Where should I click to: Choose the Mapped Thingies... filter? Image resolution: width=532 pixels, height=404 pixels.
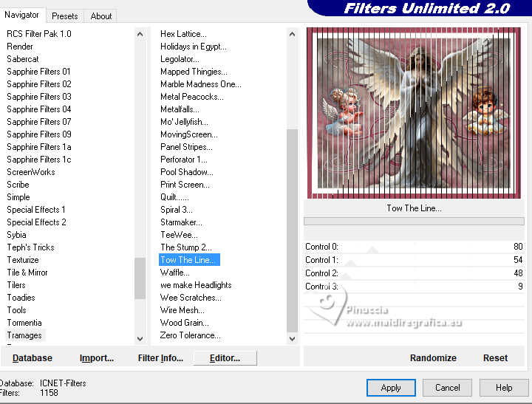coord(194,72)
